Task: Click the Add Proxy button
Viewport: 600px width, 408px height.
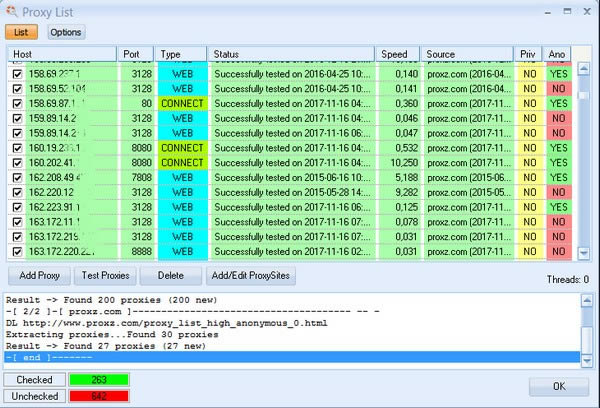Action: point(39,275)
